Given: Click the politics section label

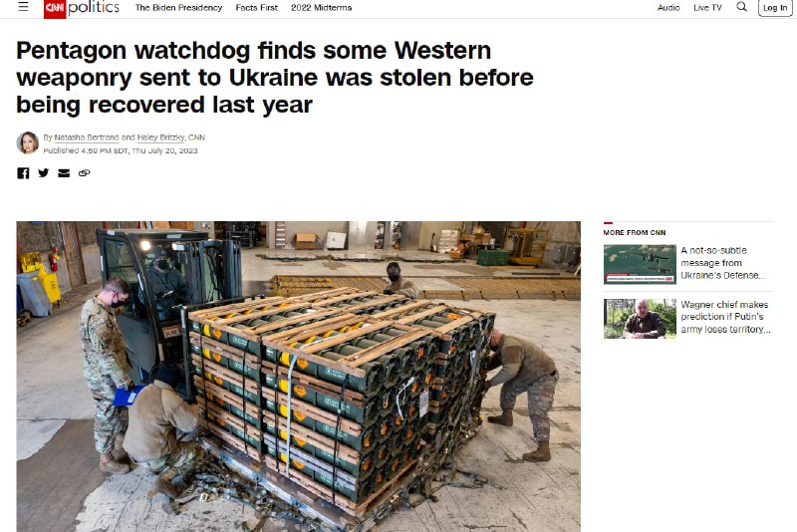Looking at the screenshot, I should pyautogui.click(x=94, y=7).
